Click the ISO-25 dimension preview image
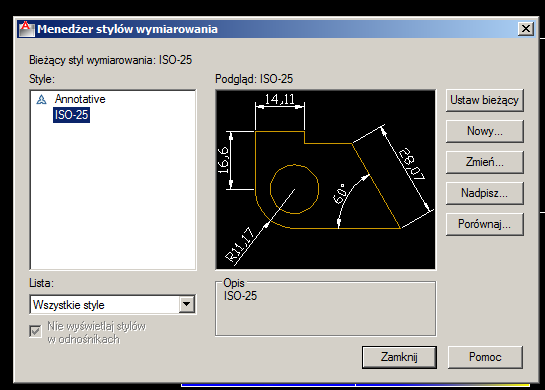Image resolution: width=545 pixels, height=390 pixels. click(325, 180)
